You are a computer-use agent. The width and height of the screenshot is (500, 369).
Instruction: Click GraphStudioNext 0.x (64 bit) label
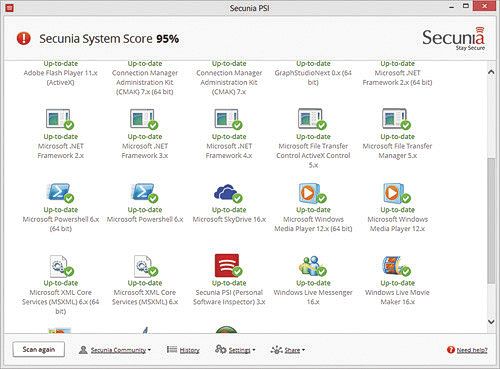pyautogui.click(x=313, y=77)
